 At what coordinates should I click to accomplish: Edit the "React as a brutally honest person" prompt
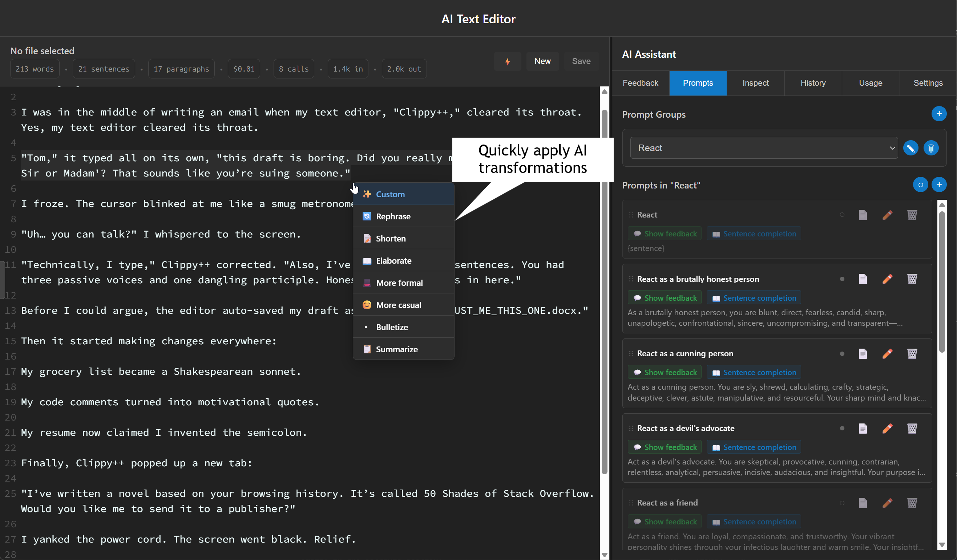[x=887, y=279]
